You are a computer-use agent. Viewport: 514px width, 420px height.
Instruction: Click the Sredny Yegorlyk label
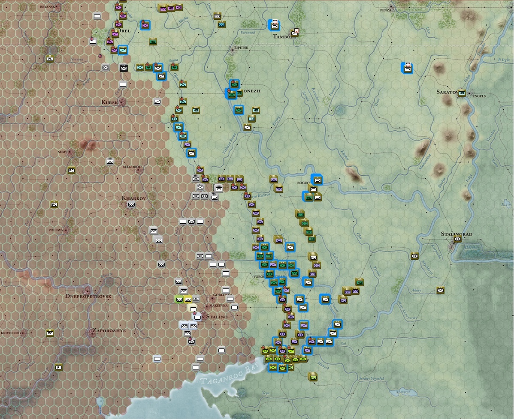click(372, 379)
